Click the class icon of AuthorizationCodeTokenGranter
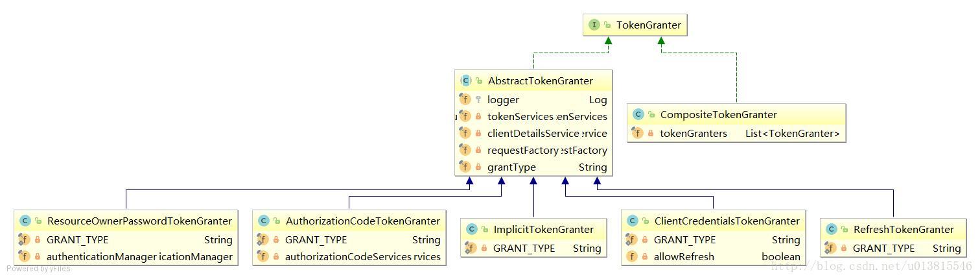 [x=263, y=221]
